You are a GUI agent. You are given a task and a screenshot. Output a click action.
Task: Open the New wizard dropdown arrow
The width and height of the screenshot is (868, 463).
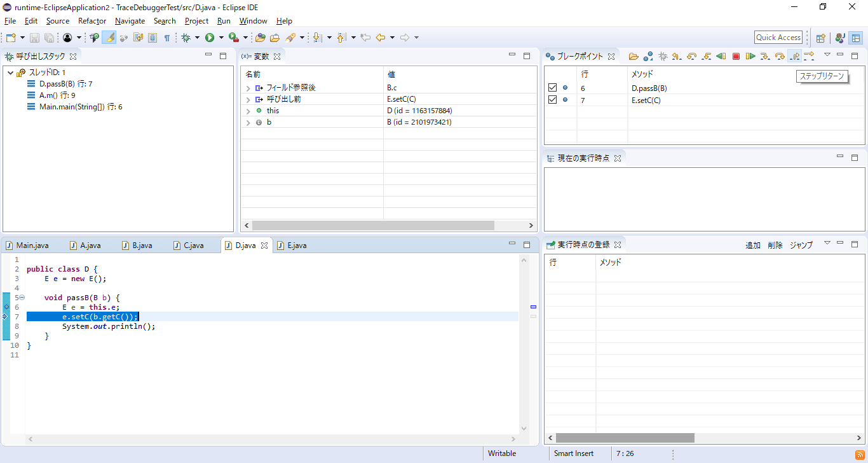click(x=22, y=38)
